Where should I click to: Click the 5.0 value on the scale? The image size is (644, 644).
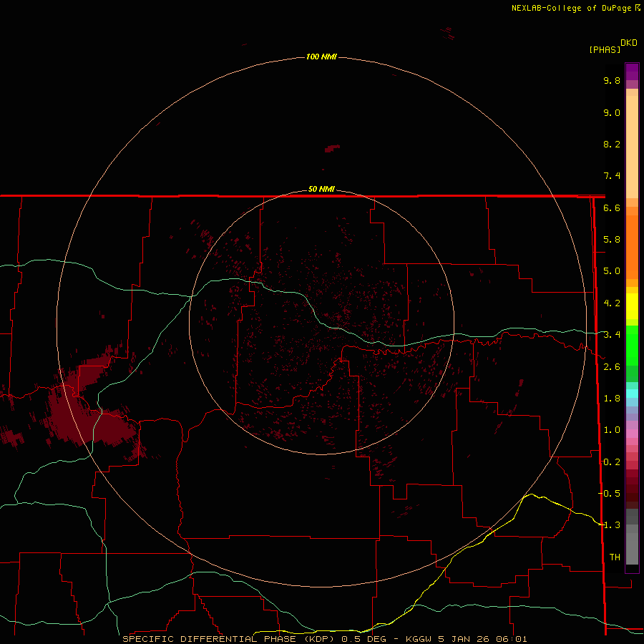point(612,271)
